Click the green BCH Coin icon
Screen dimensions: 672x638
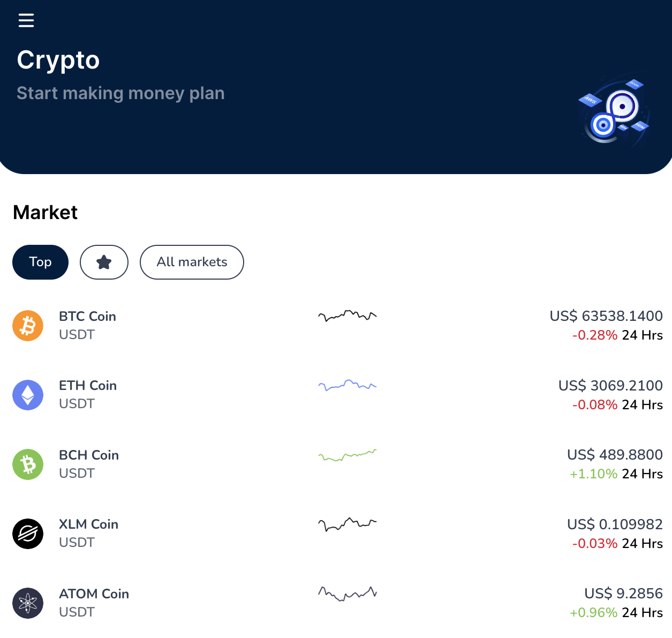pos(27,464)
